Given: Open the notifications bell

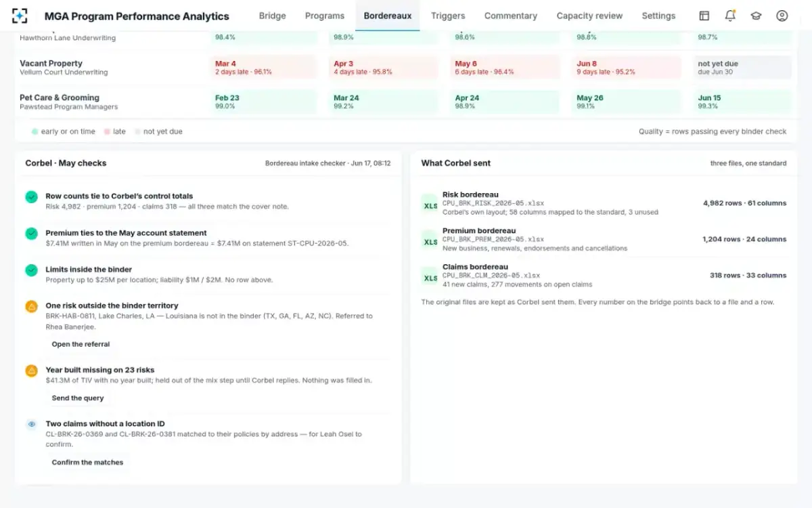Looking at the screenshot, I should [x=730, y=16].
